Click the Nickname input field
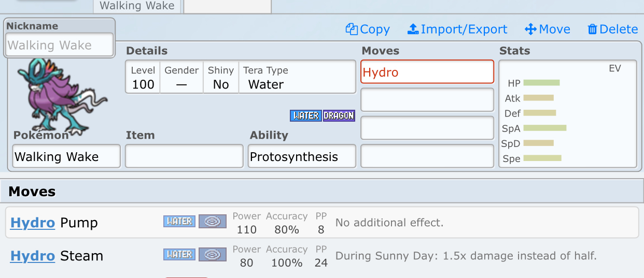This screenshot has width=644, height=278. pos(59,45)
